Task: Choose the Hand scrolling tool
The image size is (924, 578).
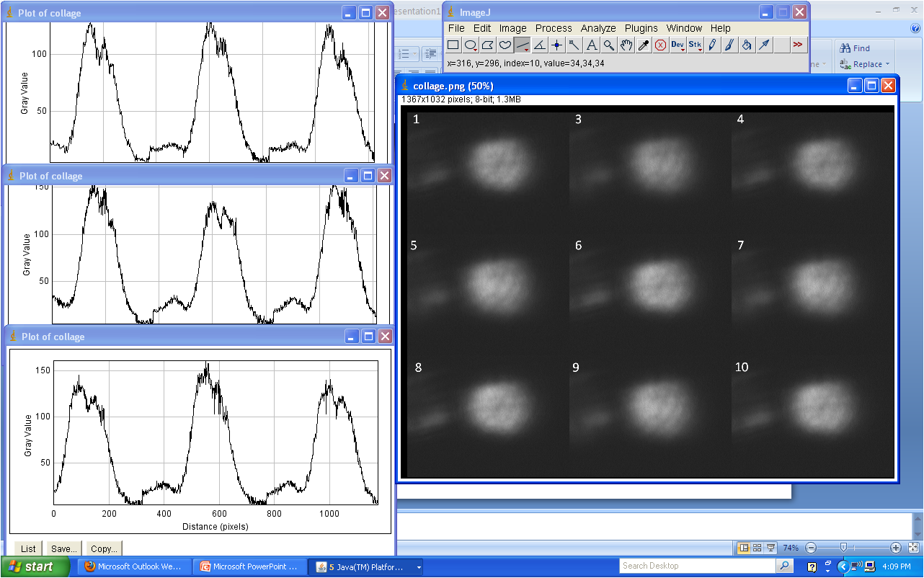Action: coord(626,45)
